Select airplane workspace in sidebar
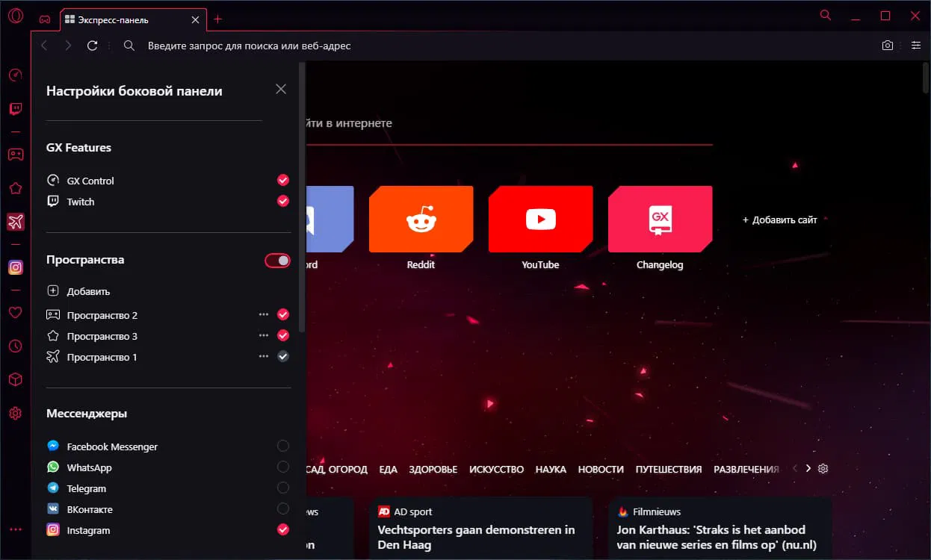931x560 pixels. coord(15,222)
